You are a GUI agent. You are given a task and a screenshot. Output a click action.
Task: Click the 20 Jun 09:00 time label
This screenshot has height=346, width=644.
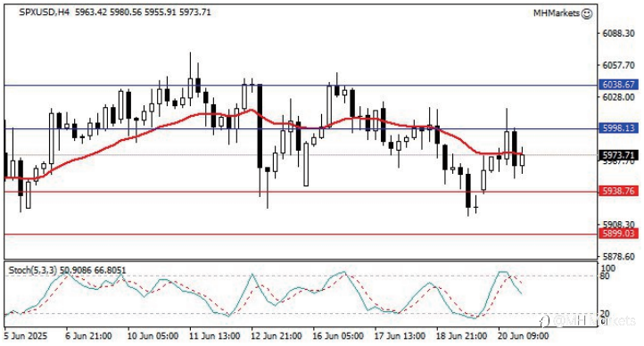(x=523, y=336)
